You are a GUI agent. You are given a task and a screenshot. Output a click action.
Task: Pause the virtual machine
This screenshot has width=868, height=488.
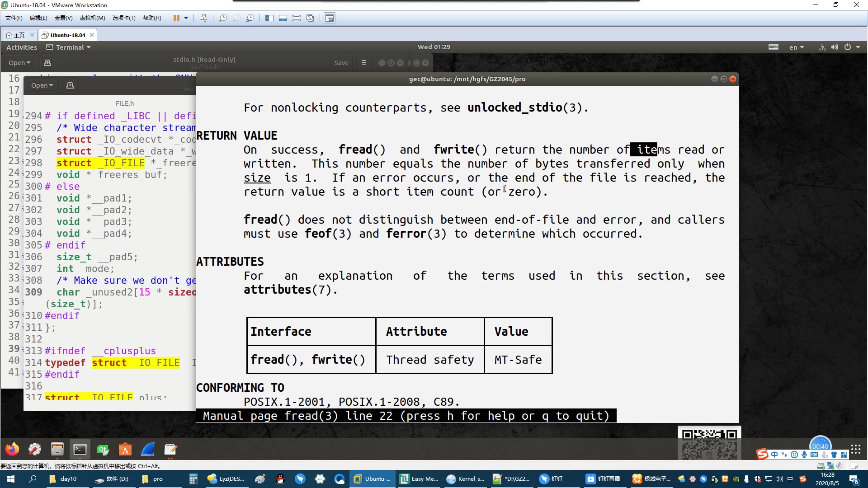click(176, 18)
